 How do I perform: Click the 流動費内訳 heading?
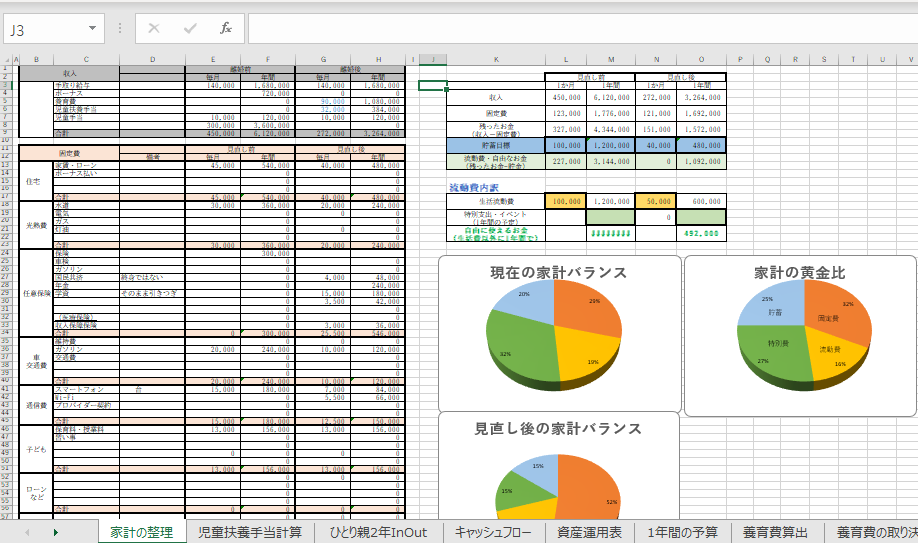click(x=474, y=187)
